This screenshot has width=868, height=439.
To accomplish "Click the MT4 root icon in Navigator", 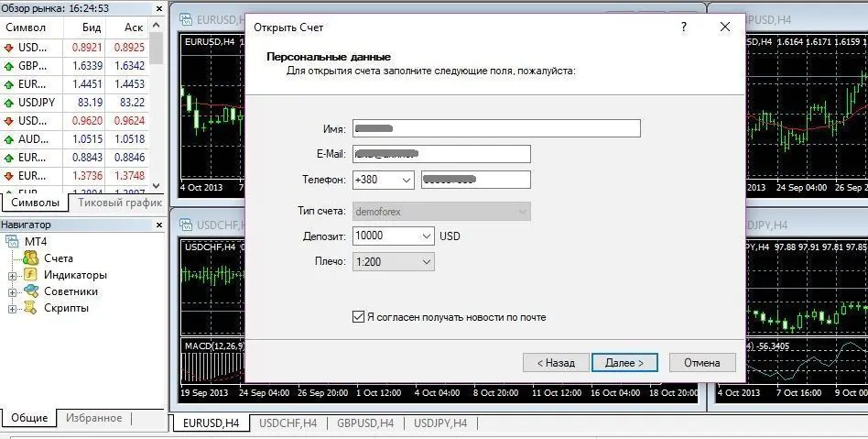I will pyautogui.click(x=12, y=242).
